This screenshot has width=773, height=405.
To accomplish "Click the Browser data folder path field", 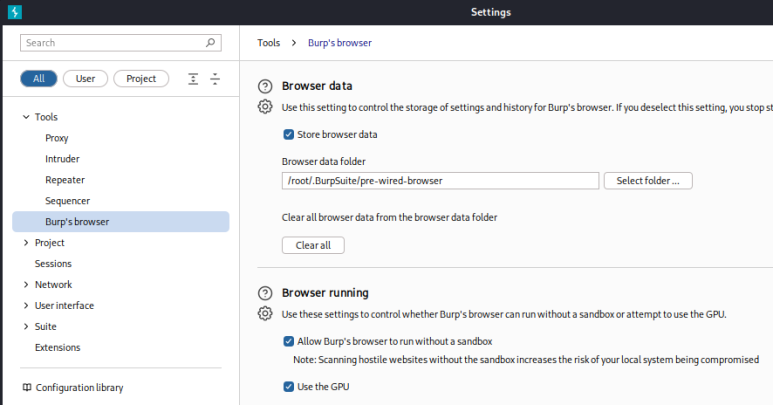I will pyautogui.click(x=440, y=181).
